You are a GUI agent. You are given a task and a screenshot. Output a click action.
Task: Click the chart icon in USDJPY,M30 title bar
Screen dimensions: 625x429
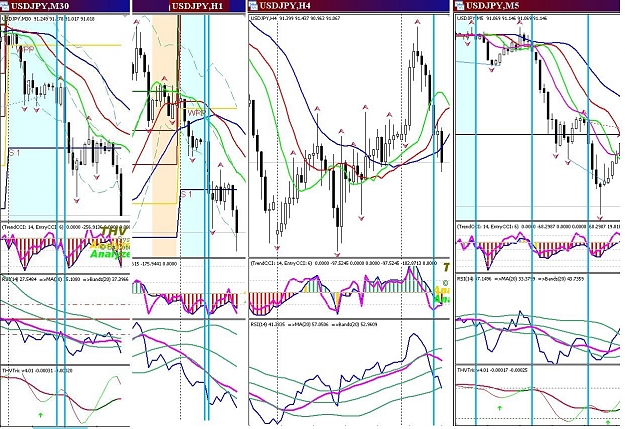pos(5,6)
